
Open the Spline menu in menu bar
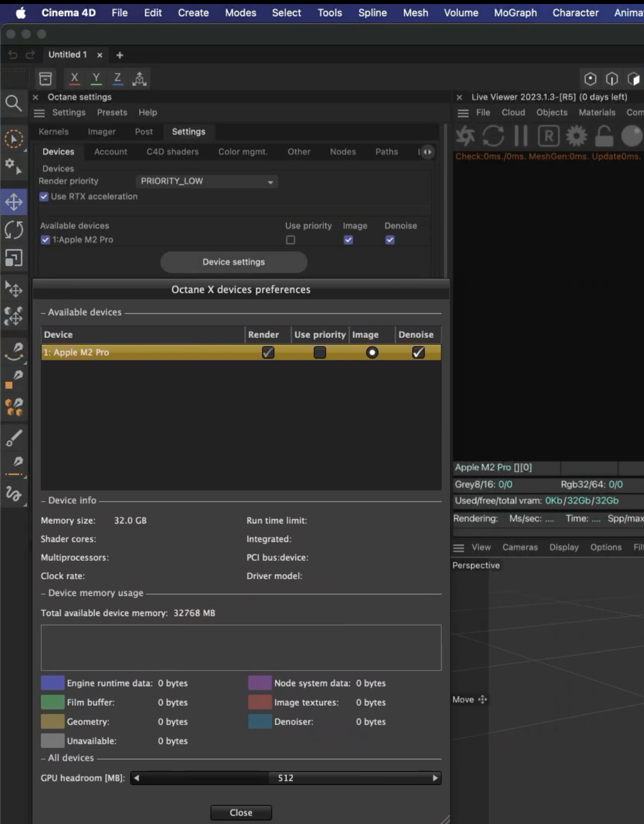coord(372,13)
